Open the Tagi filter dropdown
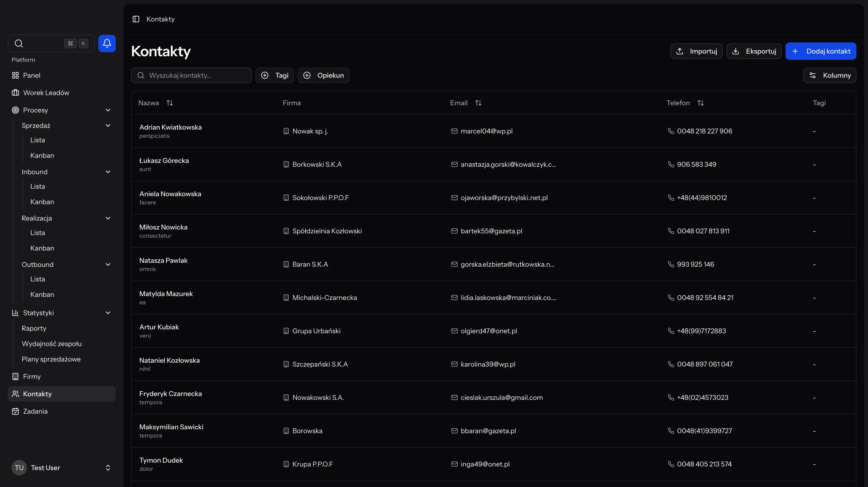Screen dimensions: 868x487 coord(275,75)
